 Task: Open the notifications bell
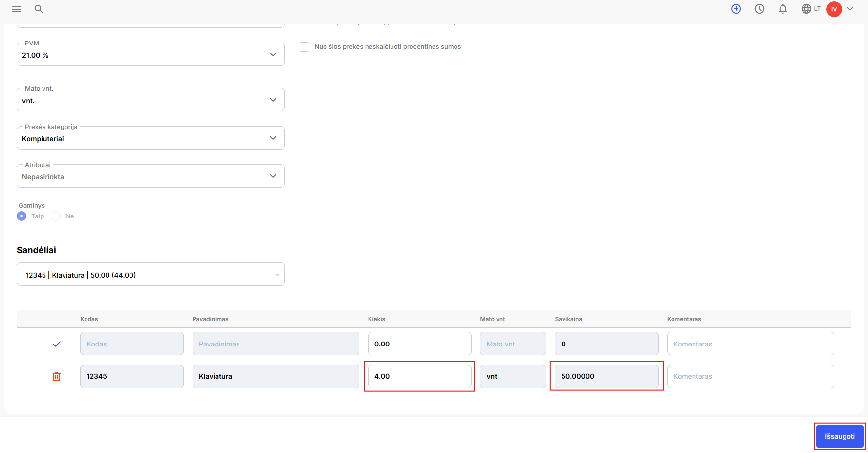click(x=783, y=9)
